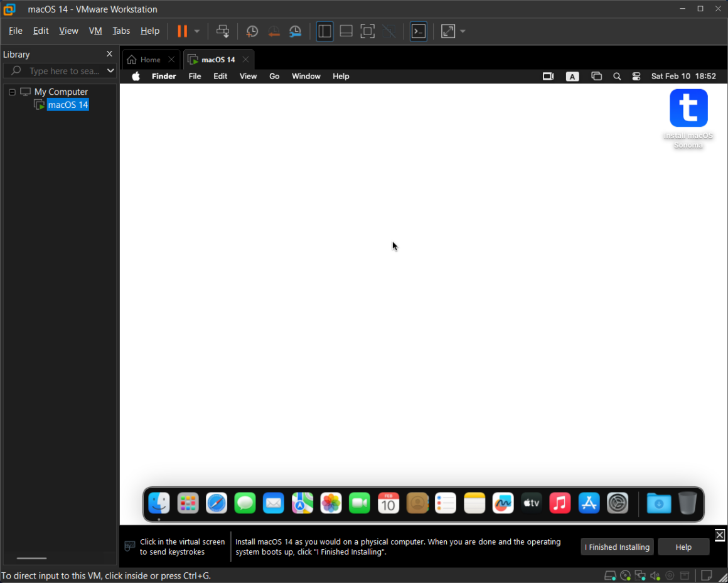Close the Home tab
Image resolution: width=728 pixels, height=583 pixels.
[171, 60]
